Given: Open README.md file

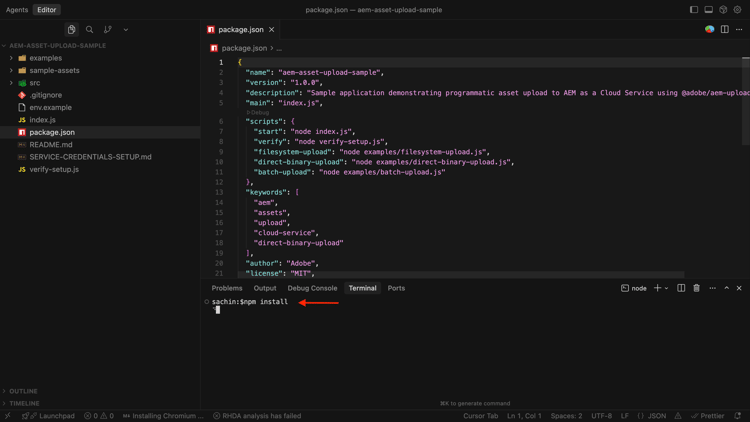Looking at the screenshot, I should 51,144.
